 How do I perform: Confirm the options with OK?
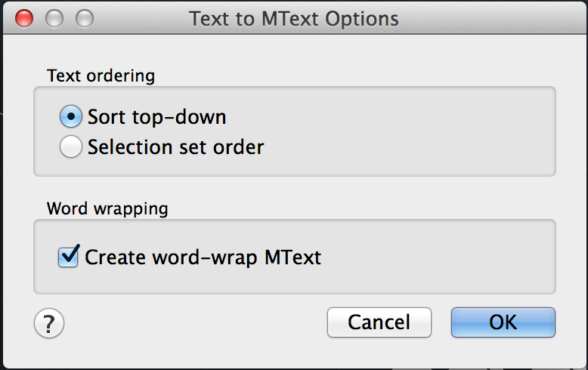tap(503, 322)
